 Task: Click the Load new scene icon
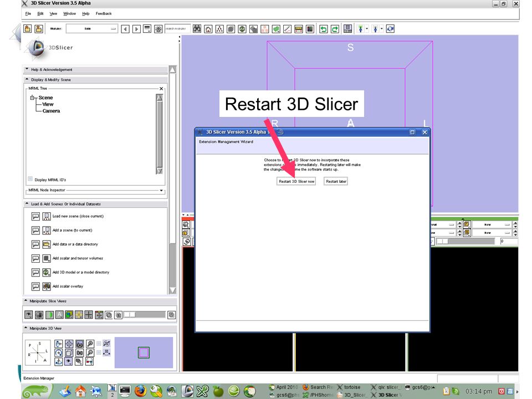tap(47, 216)
